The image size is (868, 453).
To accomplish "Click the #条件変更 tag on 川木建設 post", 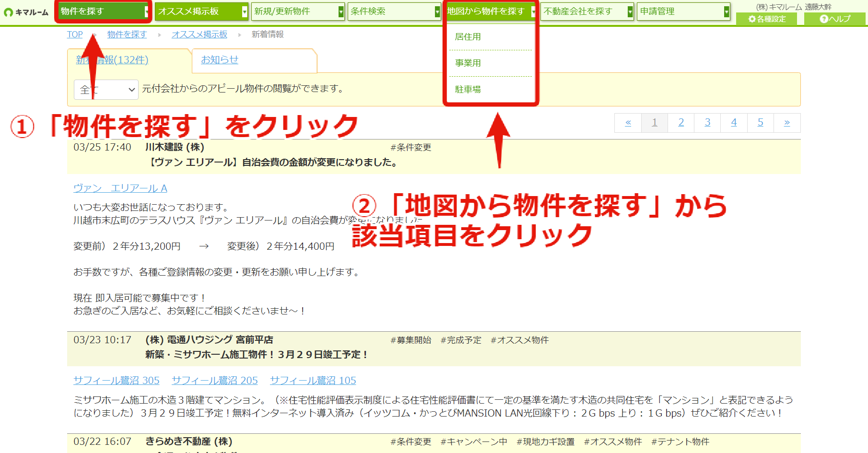I will tap(411, 148).
